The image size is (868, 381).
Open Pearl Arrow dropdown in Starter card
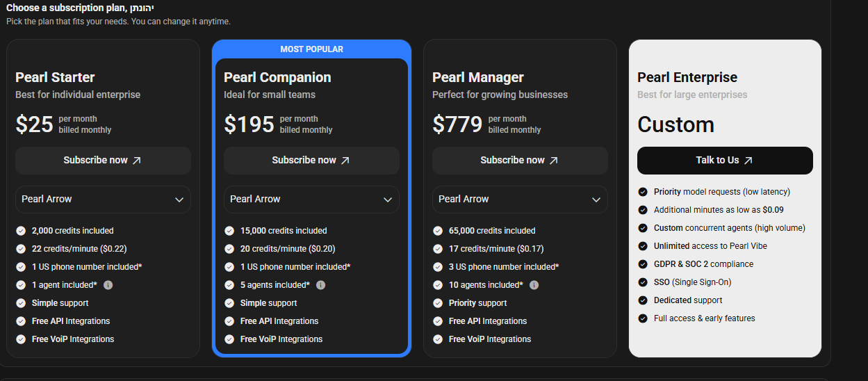(x=103, y=199)
